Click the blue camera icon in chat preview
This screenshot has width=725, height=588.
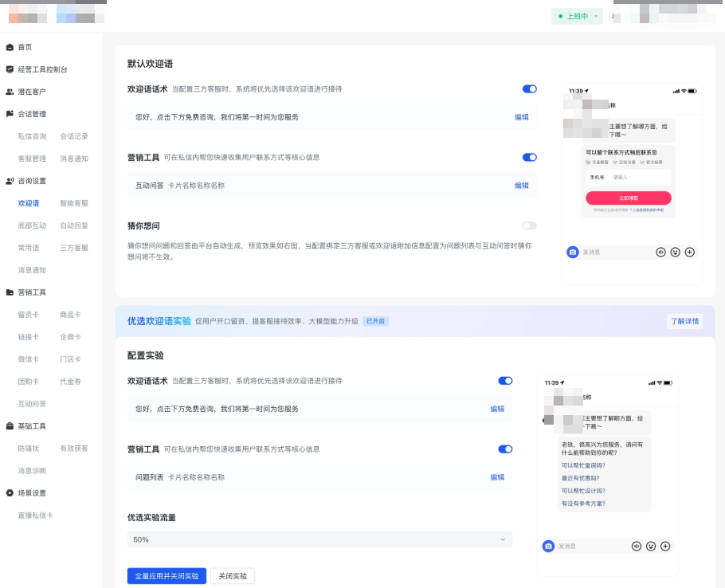tap(572, 252)
